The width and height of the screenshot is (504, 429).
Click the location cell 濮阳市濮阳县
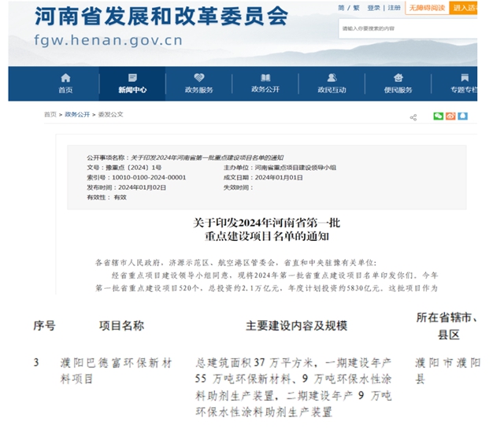447,371
